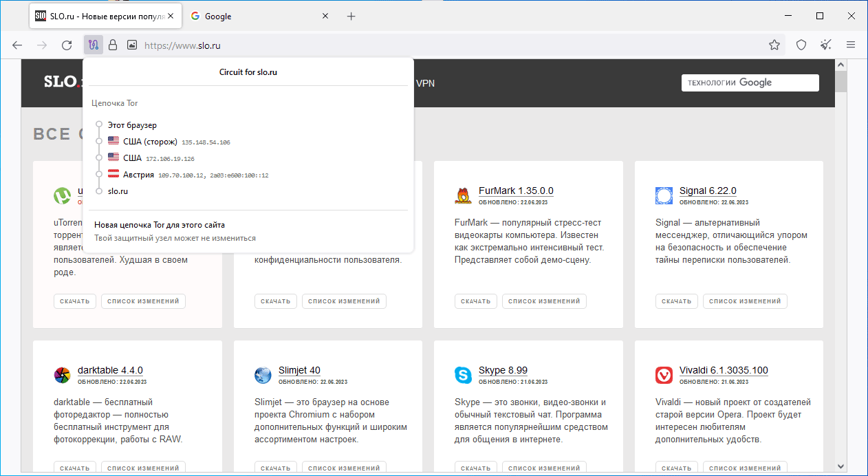This screenshot has height=476, width=868.
Task: Click Скачать button for Skype
Action: 475,468
